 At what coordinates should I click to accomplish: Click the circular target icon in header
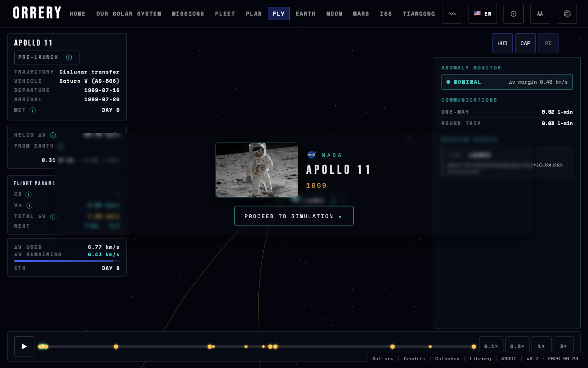point(514,14)
